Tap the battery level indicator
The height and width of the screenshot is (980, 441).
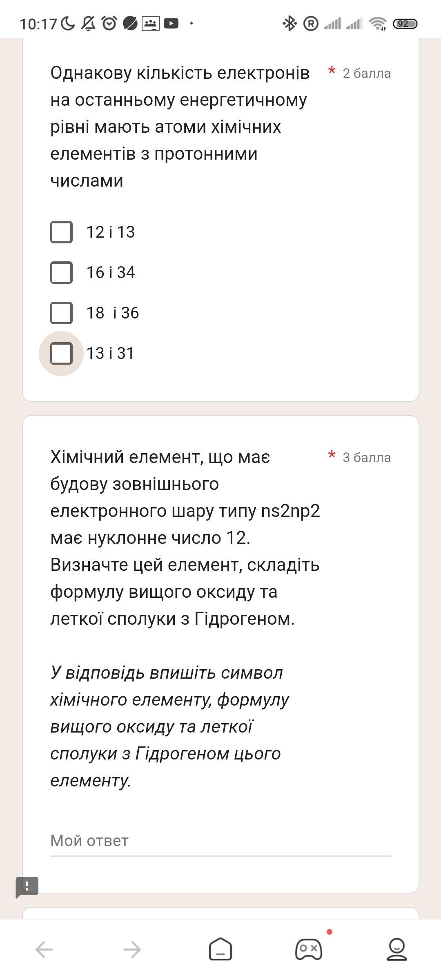[405, 24]
